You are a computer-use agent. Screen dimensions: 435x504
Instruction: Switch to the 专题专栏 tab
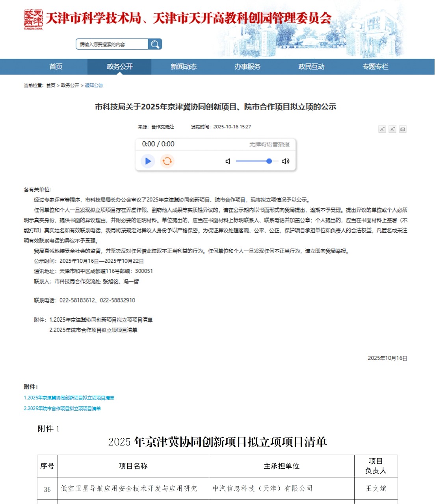(375, 67)
